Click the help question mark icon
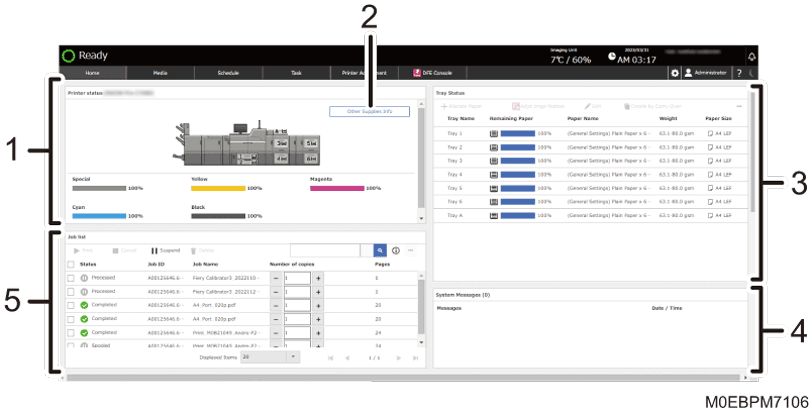 (x=739, y=73)
